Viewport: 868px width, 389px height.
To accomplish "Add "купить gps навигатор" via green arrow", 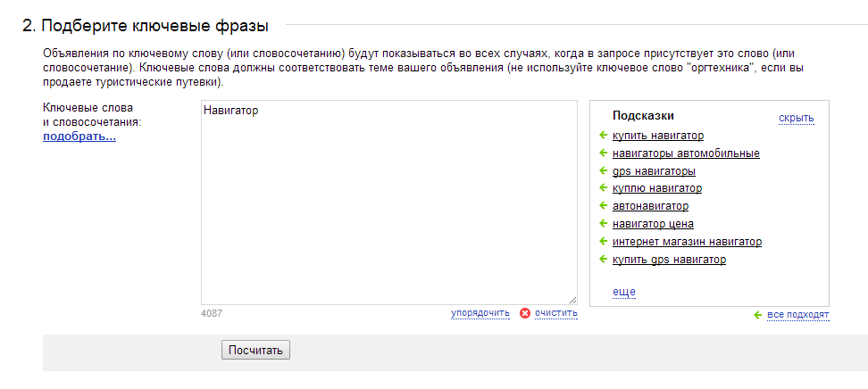I will click(604, 260).
